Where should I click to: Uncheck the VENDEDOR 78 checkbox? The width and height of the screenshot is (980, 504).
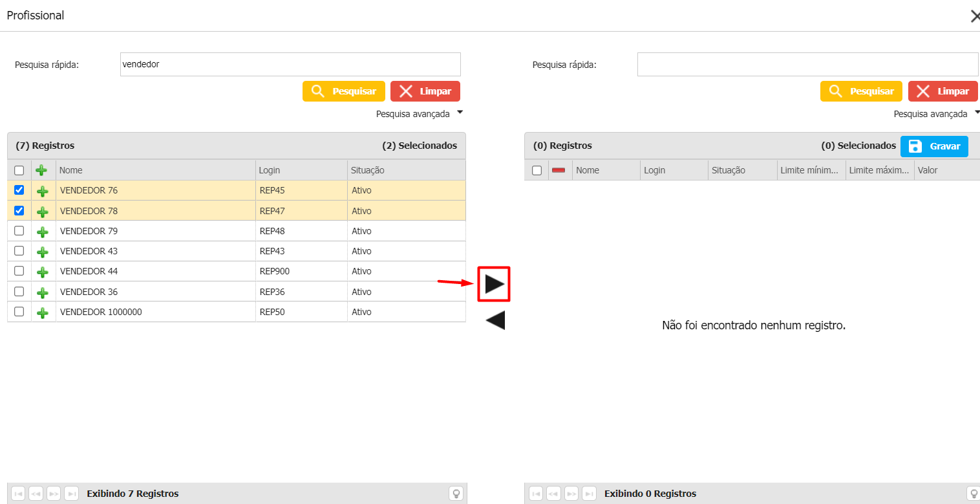point(19,210)
